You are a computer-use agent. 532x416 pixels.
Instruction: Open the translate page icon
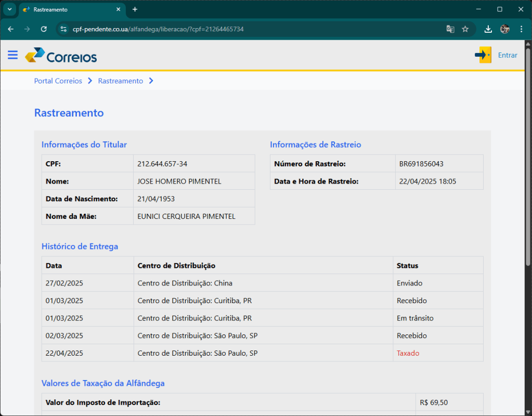(450, 29)
